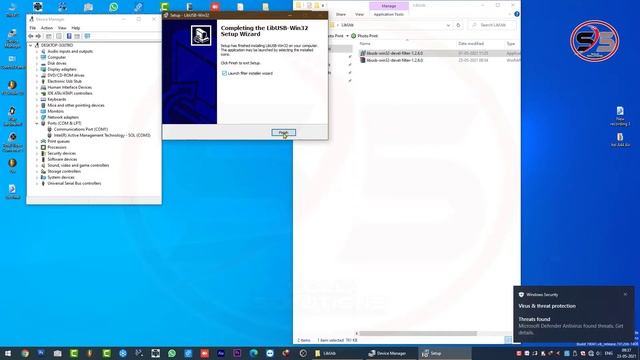Select Electronic Usb Stub tree item

pyautogui.click(x=64, y=81)
